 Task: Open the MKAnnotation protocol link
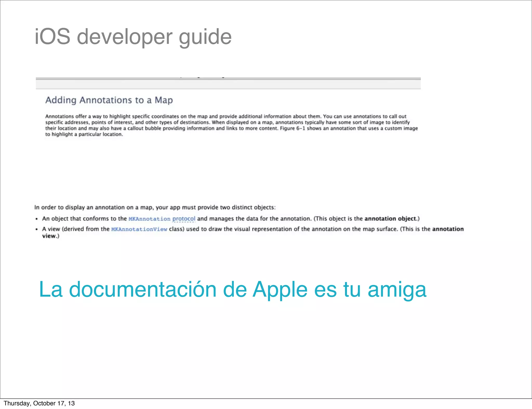[x=162, y=219]
